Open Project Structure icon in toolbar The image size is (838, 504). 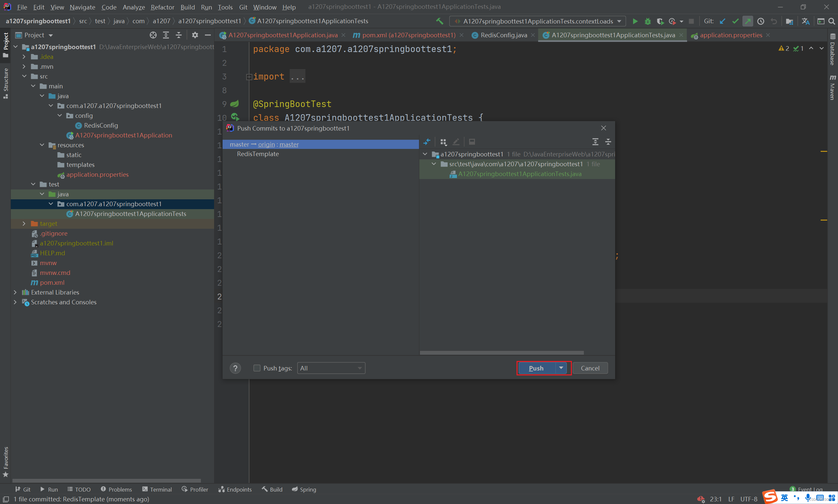[790, 21]
